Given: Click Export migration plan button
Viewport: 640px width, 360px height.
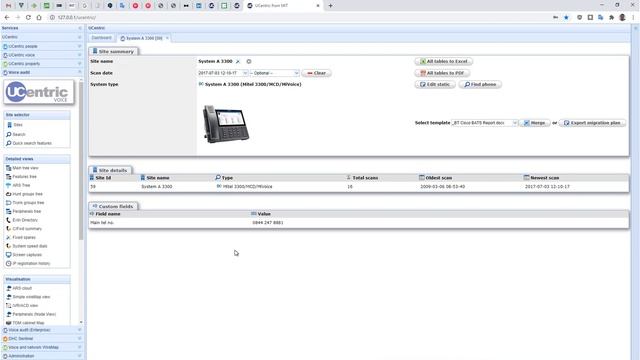Looking at the screenshot, I should pyautogui.click(x=592, y=123).
